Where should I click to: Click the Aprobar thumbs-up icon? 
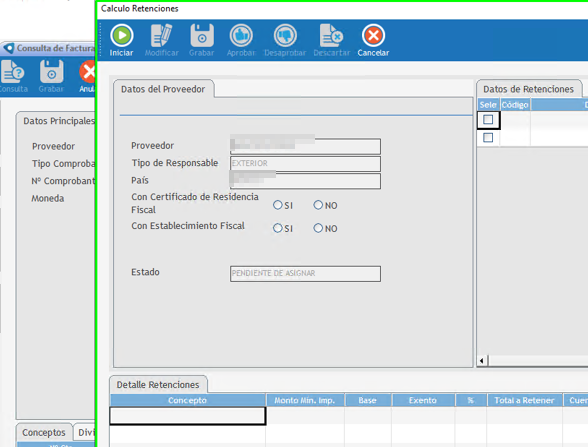coord(241,36)
